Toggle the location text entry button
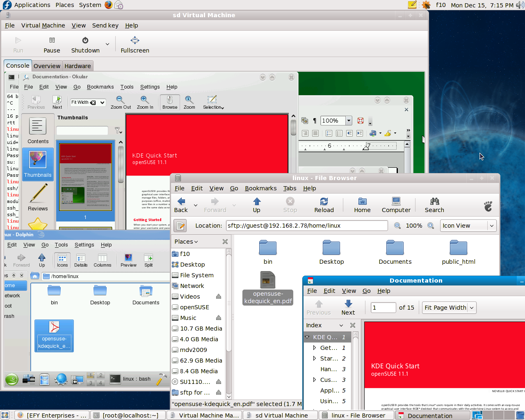Viewport: 525px width, 420px height. click(x=180, y=226)
